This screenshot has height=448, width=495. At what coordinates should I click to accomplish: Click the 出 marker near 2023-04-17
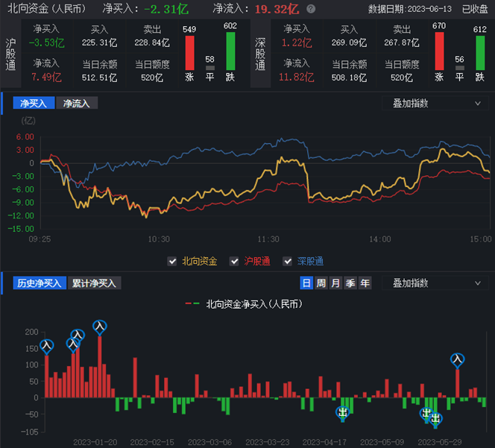click(343, 412)
